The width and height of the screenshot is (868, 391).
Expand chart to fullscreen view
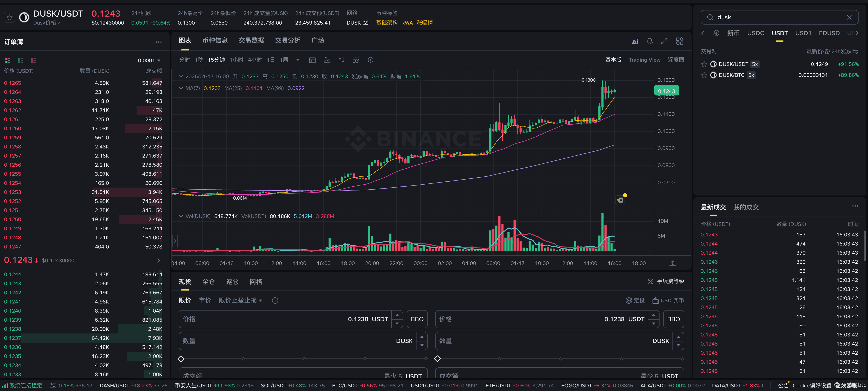[x=664, y=41]
